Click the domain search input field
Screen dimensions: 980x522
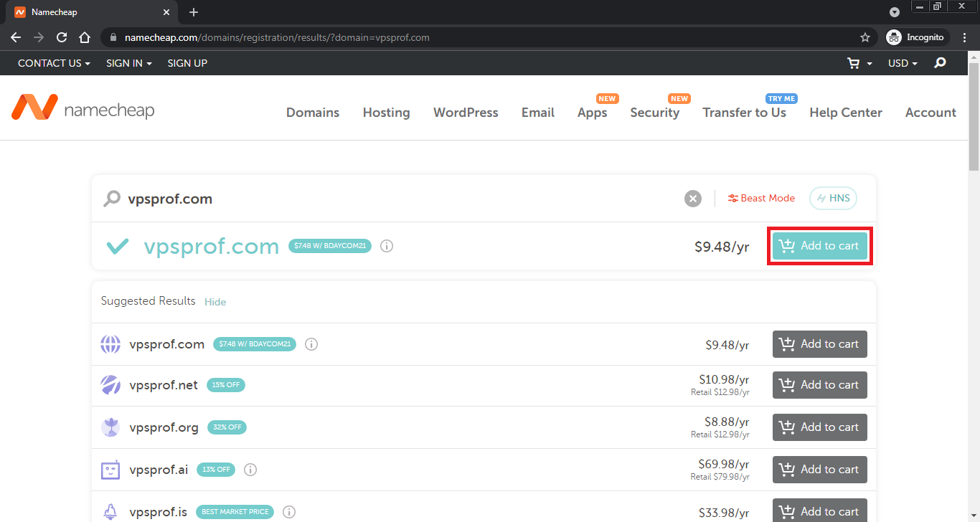coord(402,199)
